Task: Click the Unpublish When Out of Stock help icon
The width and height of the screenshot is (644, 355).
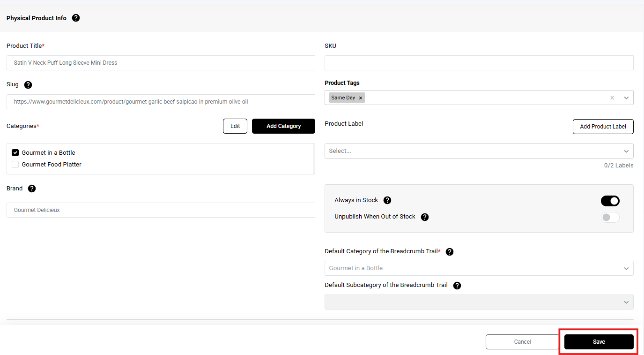Action: (425, 217)
